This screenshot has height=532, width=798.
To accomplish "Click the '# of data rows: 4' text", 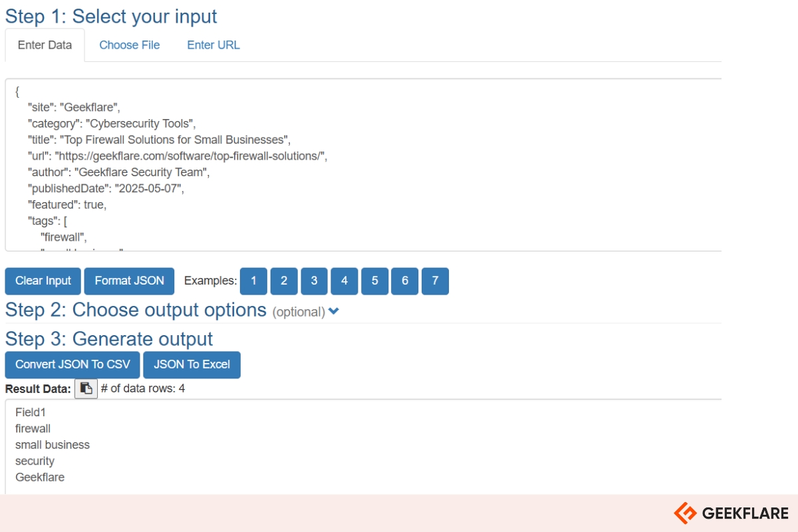I will (x=143, y=388).
